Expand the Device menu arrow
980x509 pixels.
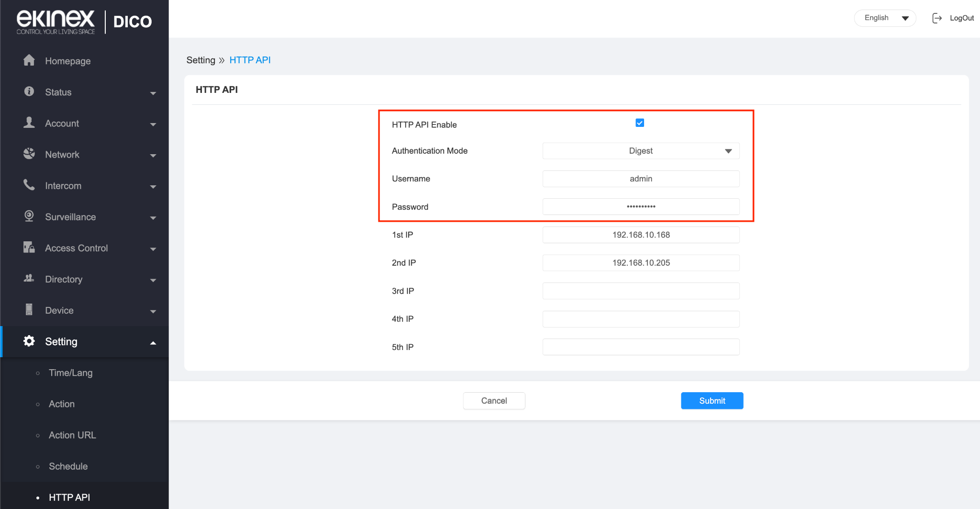click(153, 311)
